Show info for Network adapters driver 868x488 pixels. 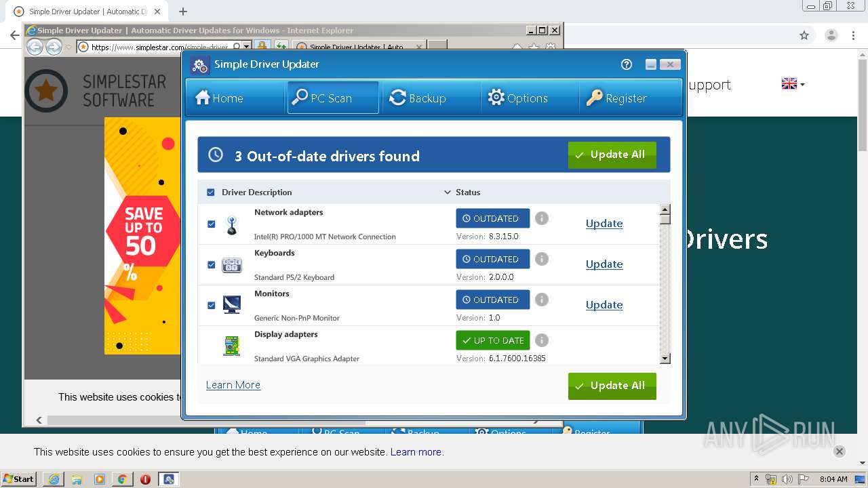click(x=541, y=218)
